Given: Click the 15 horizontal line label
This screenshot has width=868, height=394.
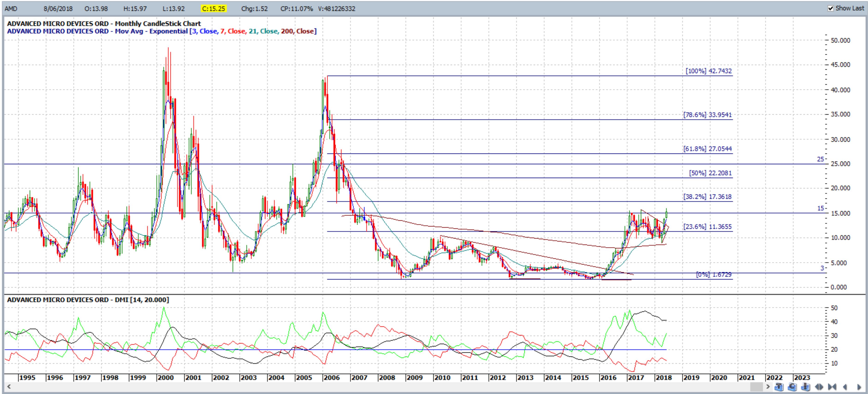Looking at the screenshot, I should pos(820,208).
